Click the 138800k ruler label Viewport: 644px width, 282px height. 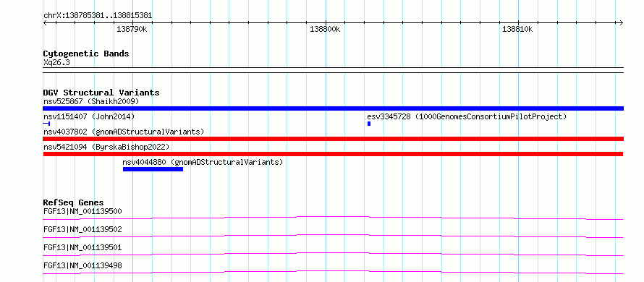pyautogui.click(x=326, y=29)
